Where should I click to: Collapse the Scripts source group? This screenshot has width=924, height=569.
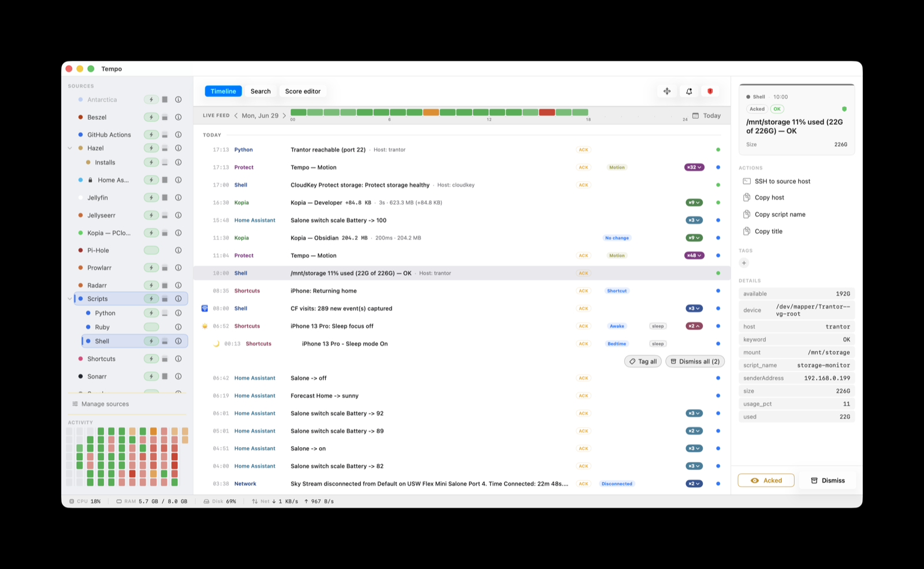point(70,299)
